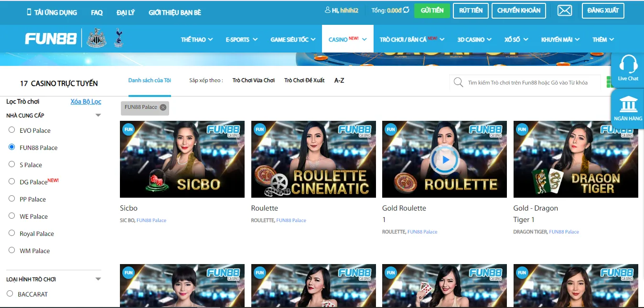Viewport: 644px width, 308px height.
Task: Collapse the Nhà Cung Cấp section
Action: tap(98, 116)
